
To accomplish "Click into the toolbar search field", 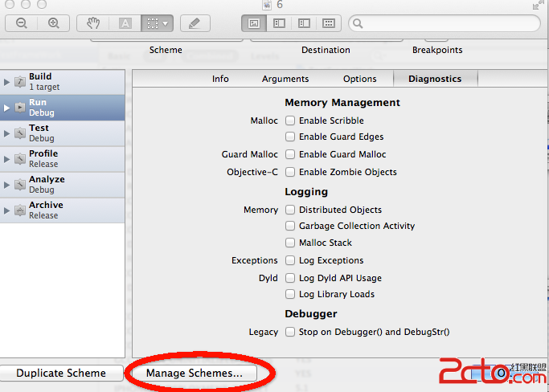I will [x=445, y=23].
